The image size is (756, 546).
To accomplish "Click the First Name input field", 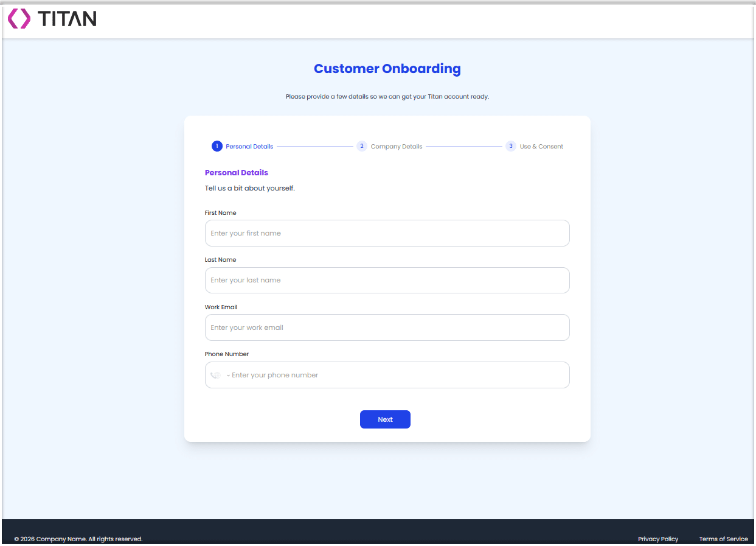I will [387, 233].
